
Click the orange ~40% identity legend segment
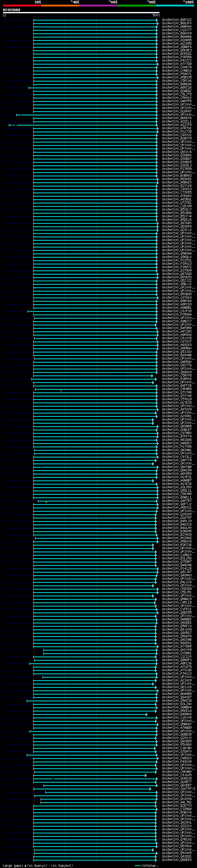coord(60,6)
